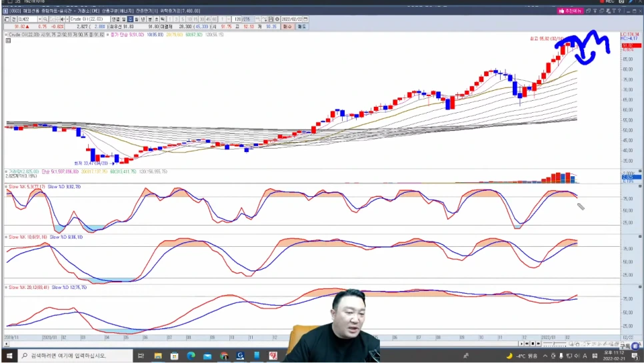Image resolution: width=644 pixels, height=363 pixels.
Task: Click the chart playback stop square
Action: (x=533, y=344)
